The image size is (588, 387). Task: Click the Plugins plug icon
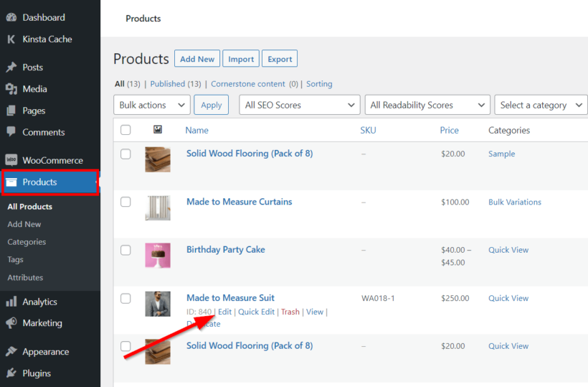[x=11, y=373]
